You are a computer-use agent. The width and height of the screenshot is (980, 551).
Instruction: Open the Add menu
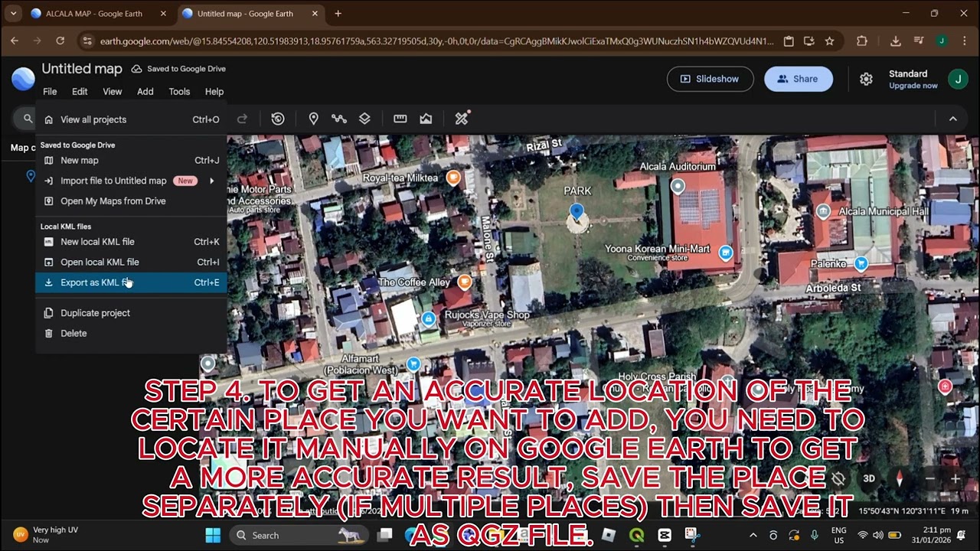pos(145,92)
